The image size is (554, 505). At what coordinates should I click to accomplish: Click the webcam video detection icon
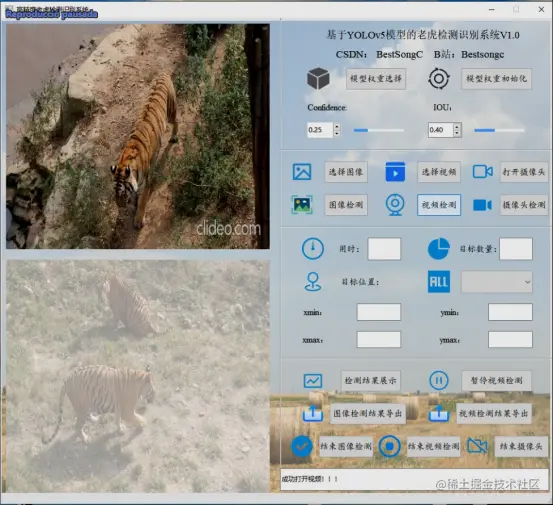pos(395,205)
